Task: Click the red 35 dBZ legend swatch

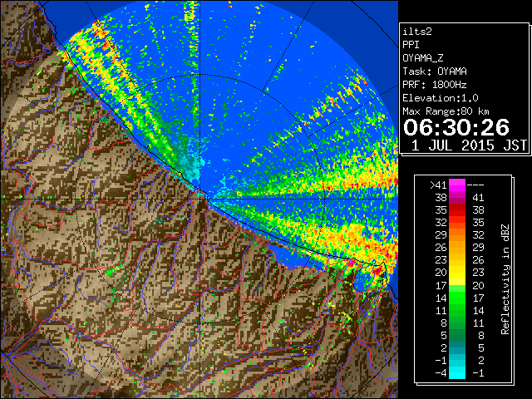Action: tap(457, 210)
